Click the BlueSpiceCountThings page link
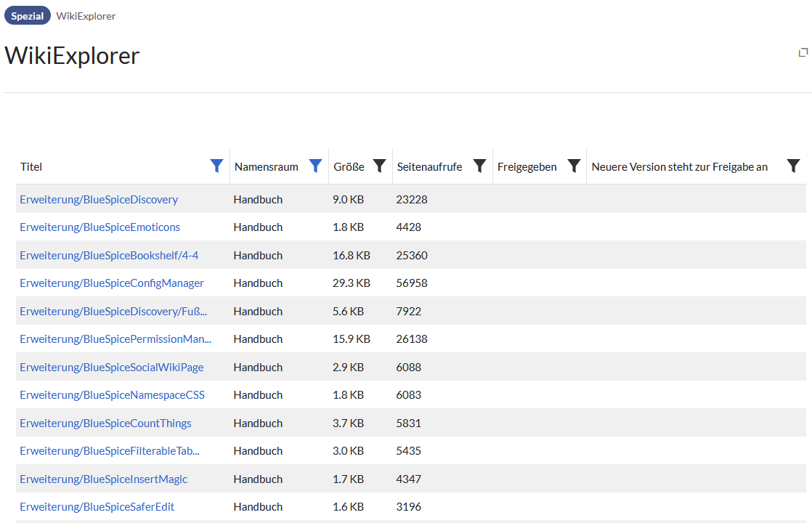 105,423
